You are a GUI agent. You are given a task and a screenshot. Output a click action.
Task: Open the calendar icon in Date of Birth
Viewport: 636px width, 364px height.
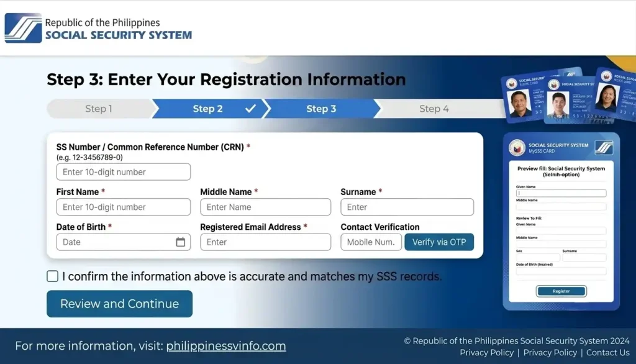181,242
